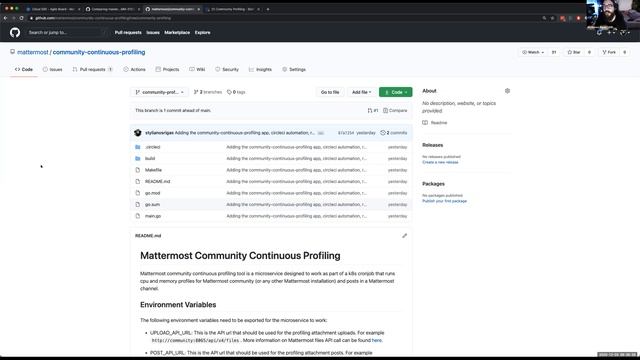640x360 pixels.
Task: Click the stylianosrigas avatar icon
Action: pyautogui.click(x=138, y=133)
